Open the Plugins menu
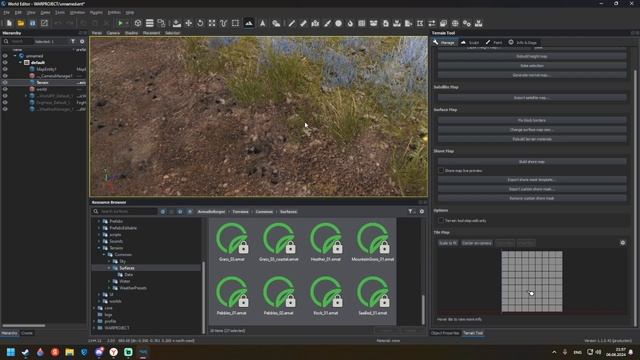The height and width of the screenshot is (360, 640). (96, 13)
